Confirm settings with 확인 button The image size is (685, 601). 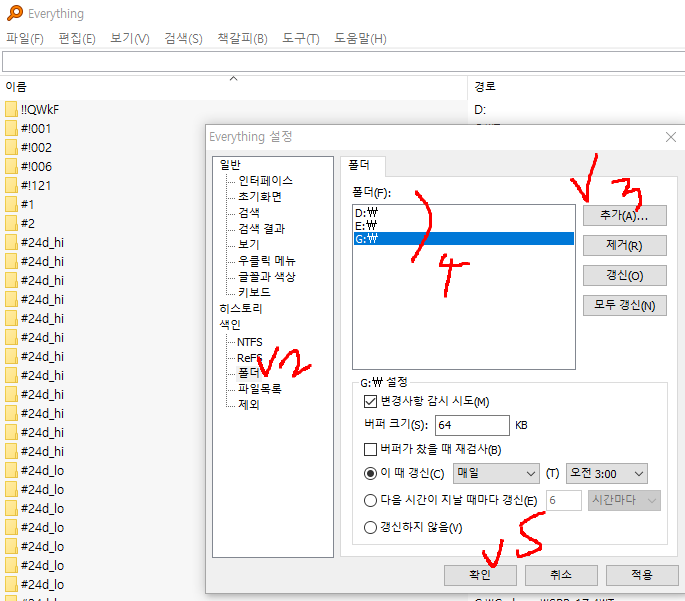point(480,575)
